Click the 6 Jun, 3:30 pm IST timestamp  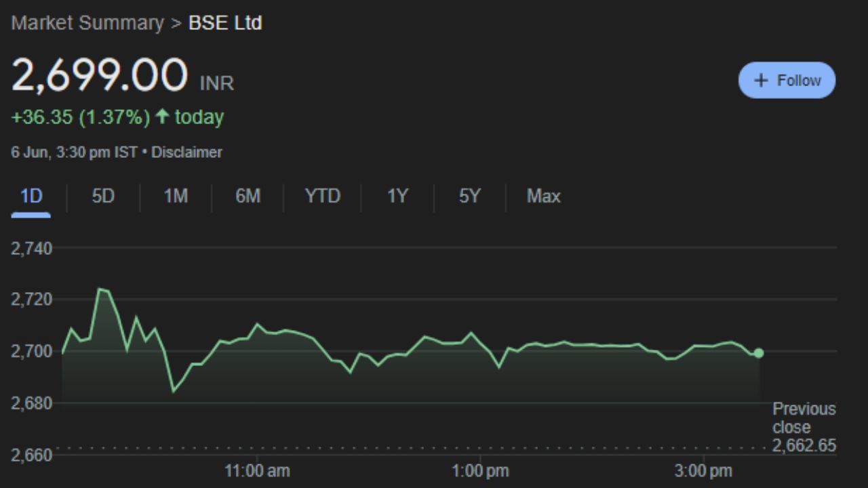click(75, 152)
